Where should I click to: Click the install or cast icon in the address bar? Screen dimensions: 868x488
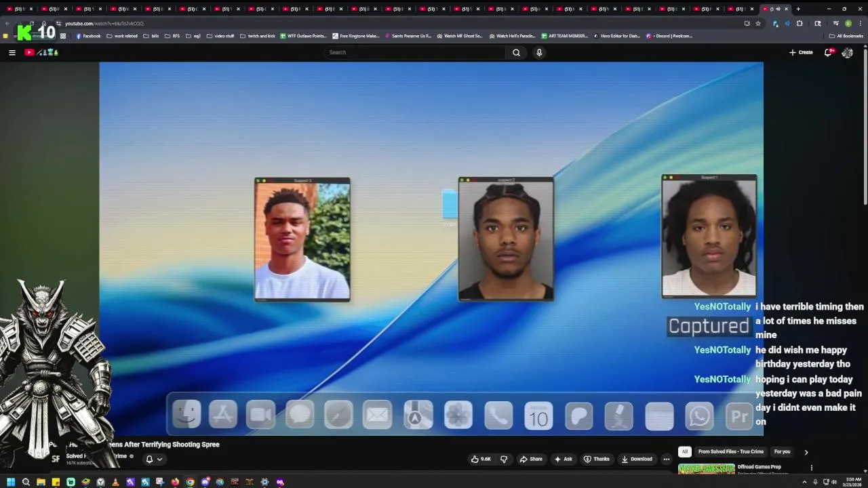pyautogui.click(x=747, y=23)
